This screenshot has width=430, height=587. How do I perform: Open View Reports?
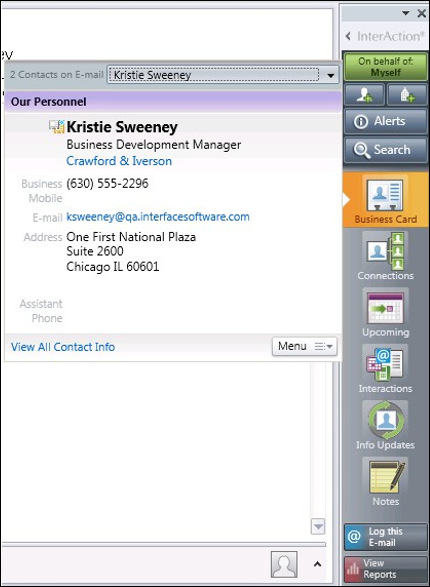pos(385,569)
